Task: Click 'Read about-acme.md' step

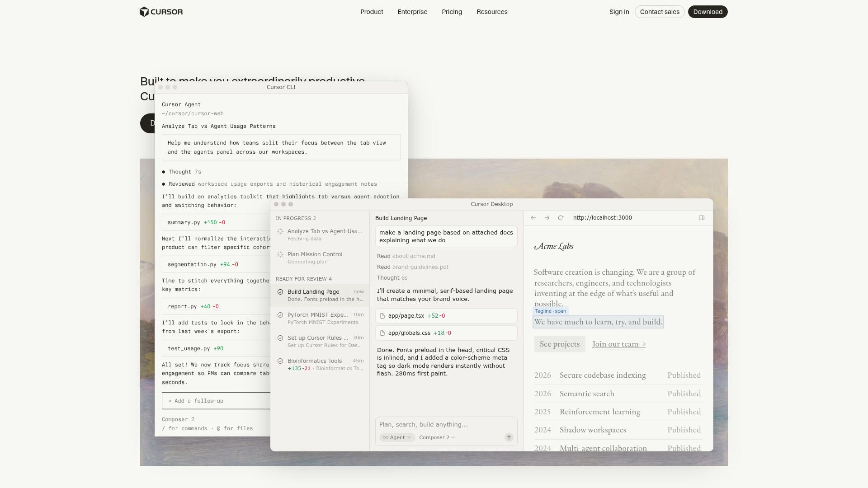Action: click(x=406, y=256)
